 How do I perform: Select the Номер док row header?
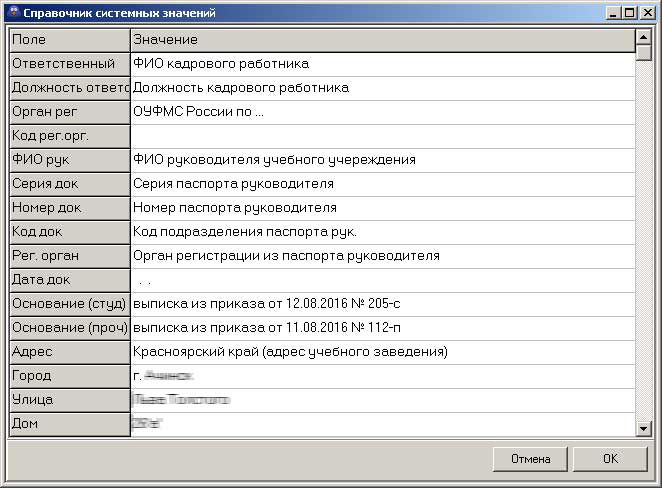70,209
